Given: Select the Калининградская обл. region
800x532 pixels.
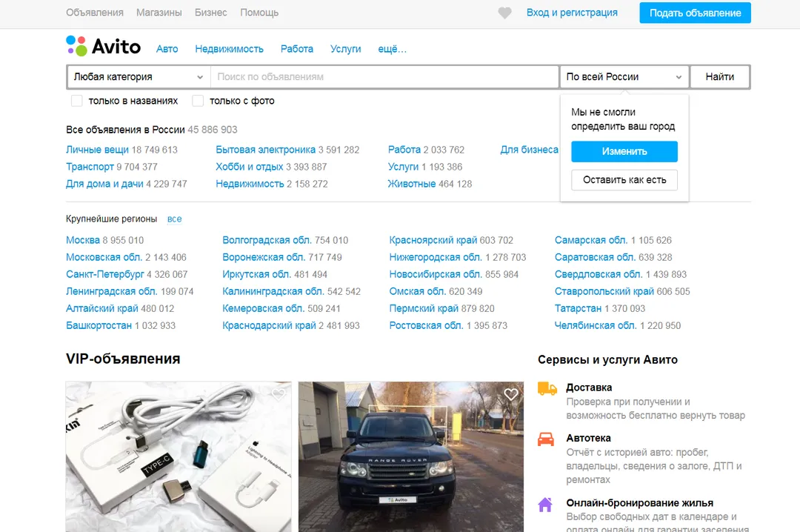Looking at the screenshot, I should [x=273, y=291].
